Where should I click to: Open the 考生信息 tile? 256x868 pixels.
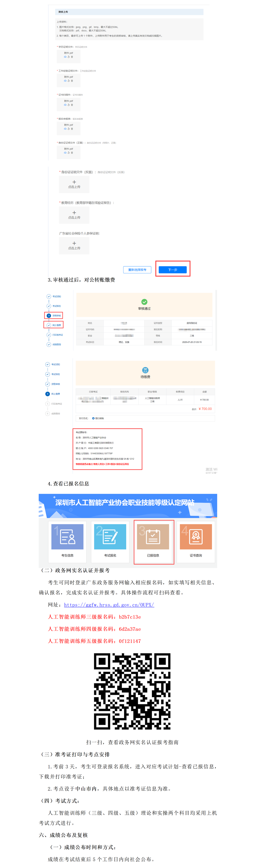(x=68, y=542)
